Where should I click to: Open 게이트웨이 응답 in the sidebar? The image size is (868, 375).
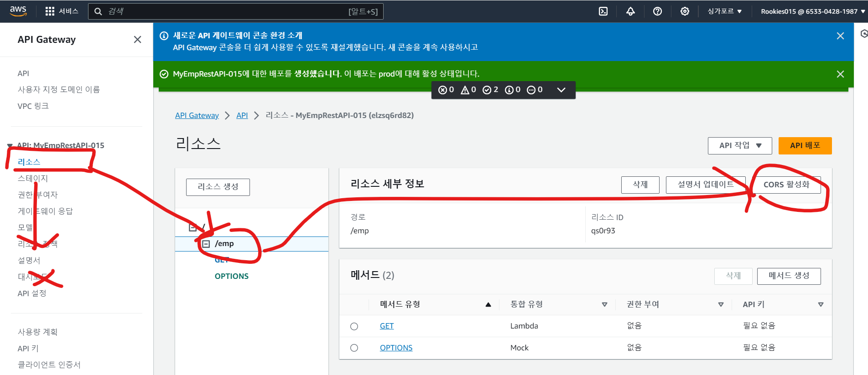[x=45, y=211]
